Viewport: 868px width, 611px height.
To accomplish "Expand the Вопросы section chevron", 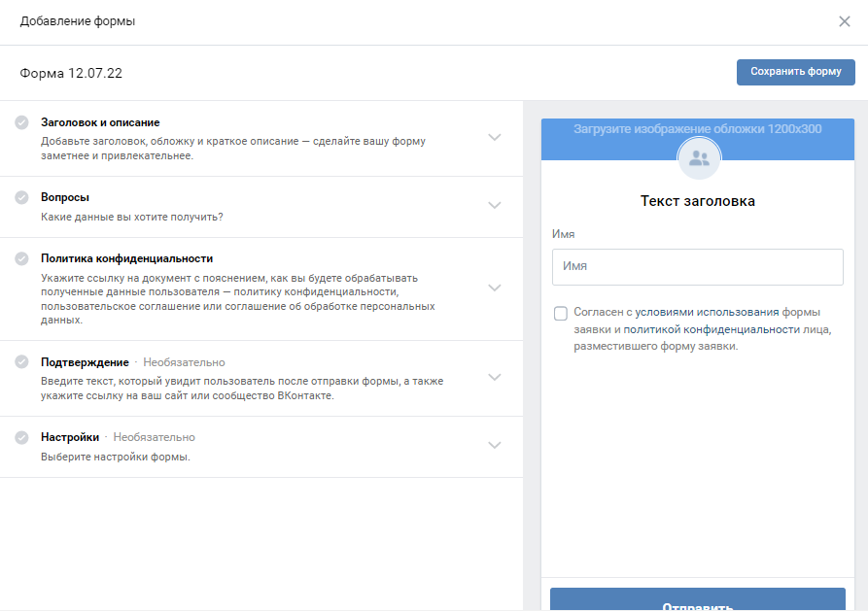I will (494, 205).
